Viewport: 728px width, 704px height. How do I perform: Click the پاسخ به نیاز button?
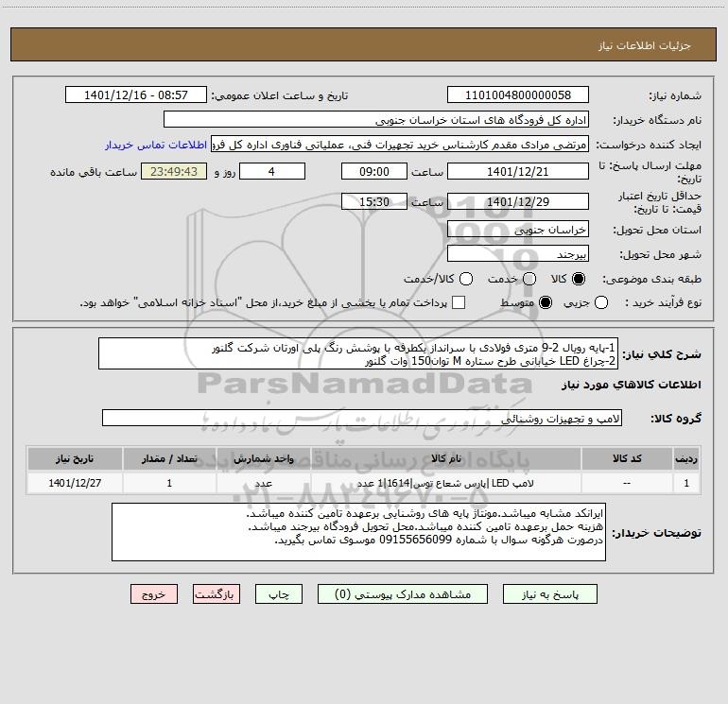[x=549, y=594]
